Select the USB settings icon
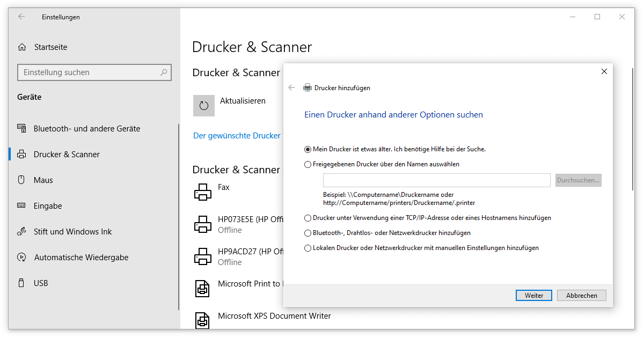Screen dimensions: 644x338 point(22,283)
